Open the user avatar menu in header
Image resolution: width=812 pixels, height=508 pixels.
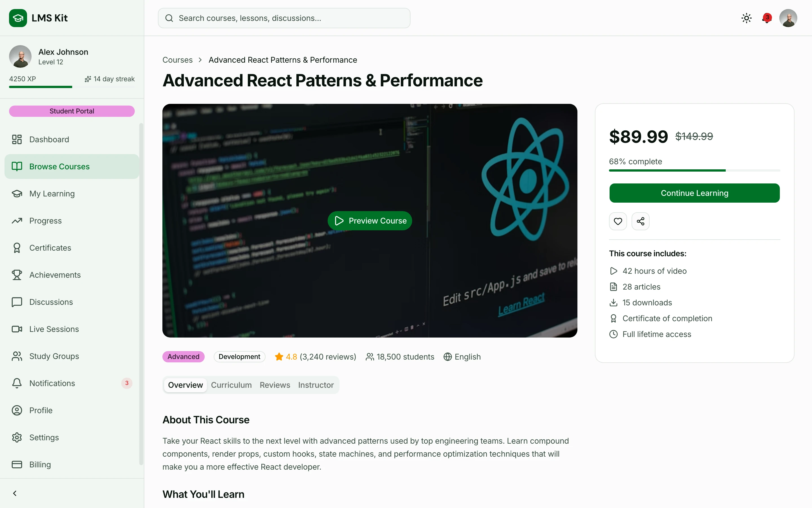[x=788, y=18]
